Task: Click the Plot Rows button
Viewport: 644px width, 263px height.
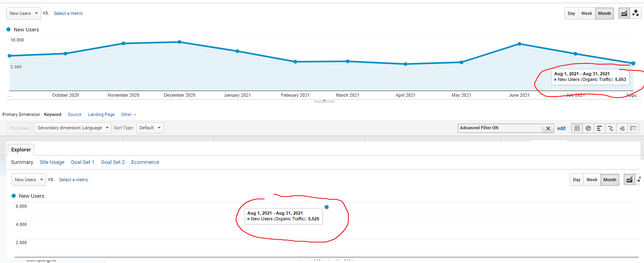Action: pyautogui.click(x=19, y=128)
